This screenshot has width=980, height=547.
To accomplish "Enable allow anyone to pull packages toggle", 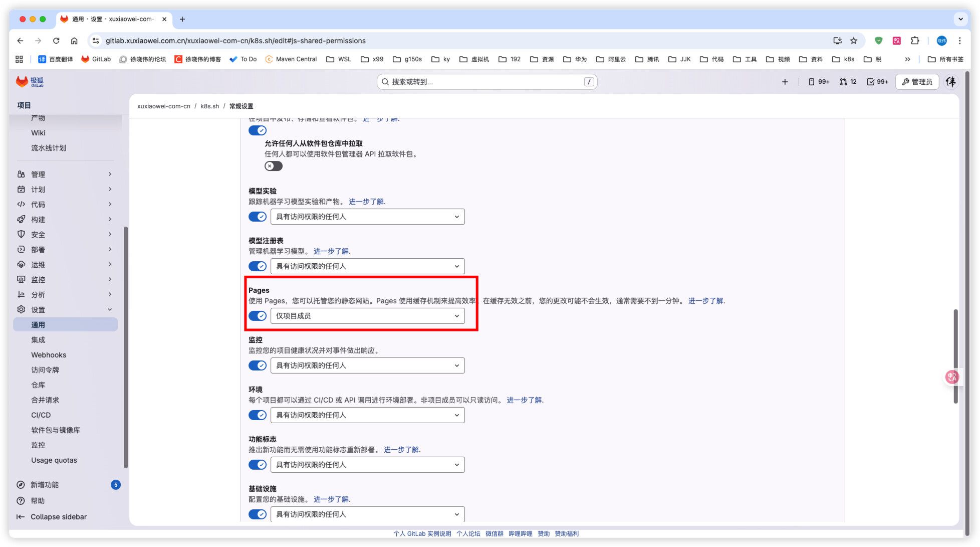I will (273, 166).
